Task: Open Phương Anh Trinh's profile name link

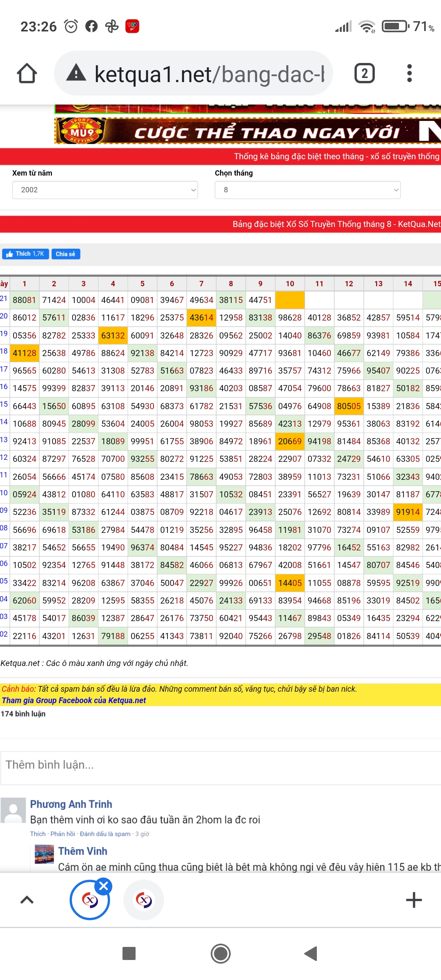Action: [71, 804]
